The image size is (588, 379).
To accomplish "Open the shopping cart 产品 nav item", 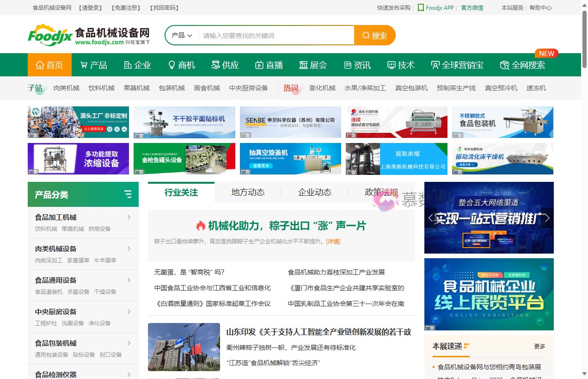I will (x=93, y=65).
